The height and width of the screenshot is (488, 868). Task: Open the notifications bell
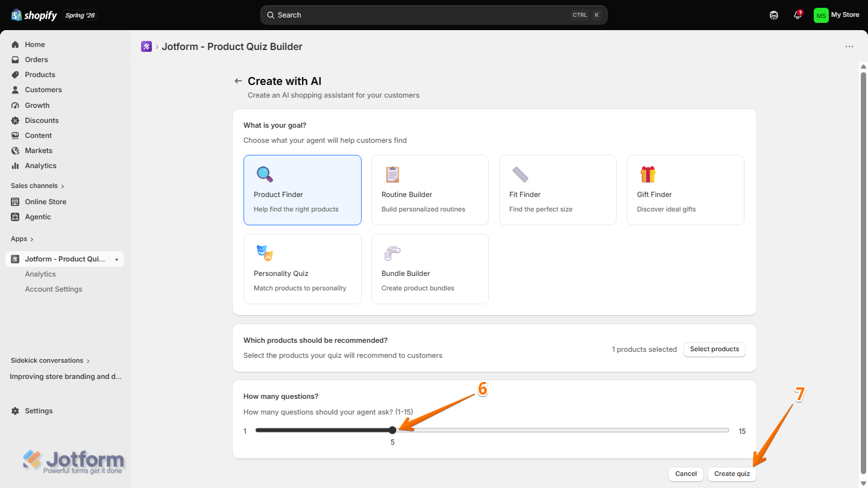[x=797, y=15]
